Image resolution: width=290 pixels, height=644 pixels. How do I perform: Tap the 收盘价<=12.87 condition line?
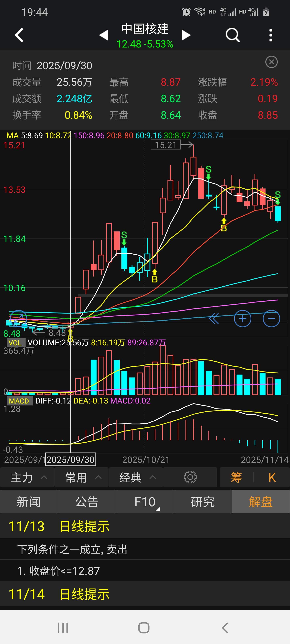click(59, 571)
